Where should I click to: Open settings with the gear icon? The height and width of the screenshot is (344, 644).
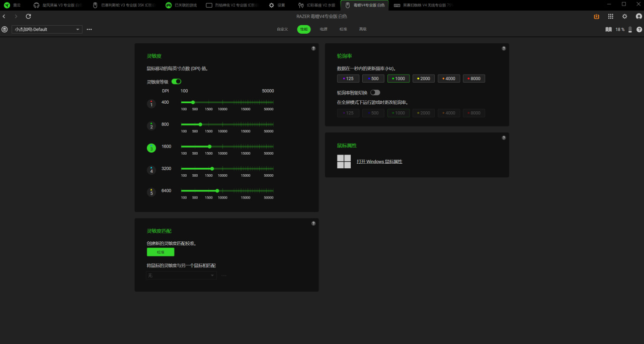[625, 17]
